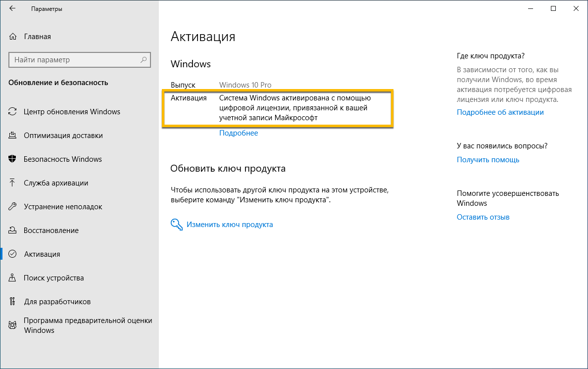Focus the Найти параметр search field
Image resolution: width=588 pixels, height=369 pixels.
(x=74, y=60)
